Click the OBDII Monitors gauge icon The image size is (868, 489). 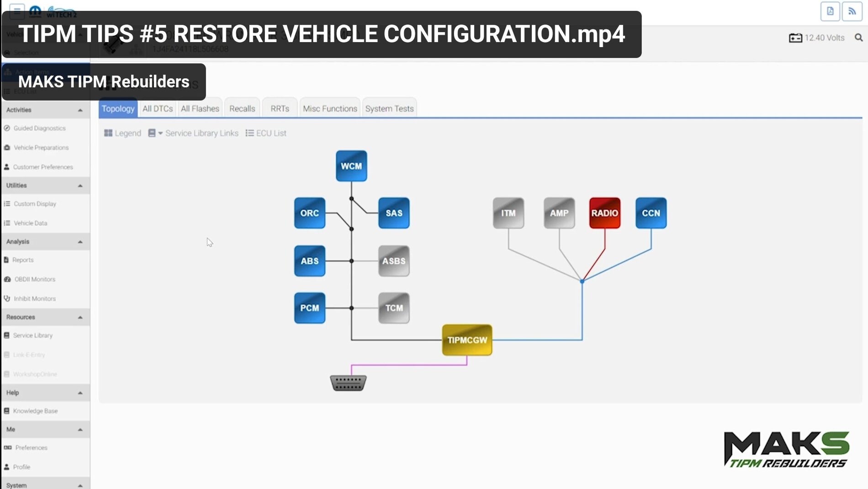(7, 279)
